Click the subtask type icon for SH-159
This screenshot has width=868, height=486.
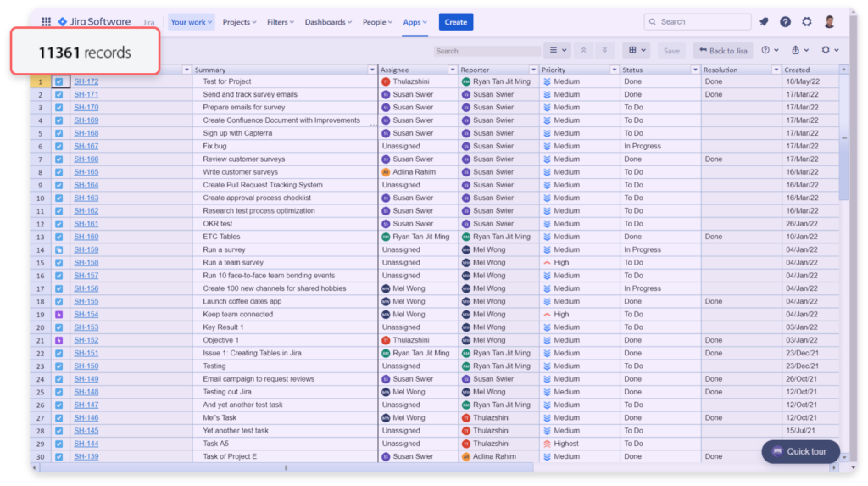(x=59, y=250)
